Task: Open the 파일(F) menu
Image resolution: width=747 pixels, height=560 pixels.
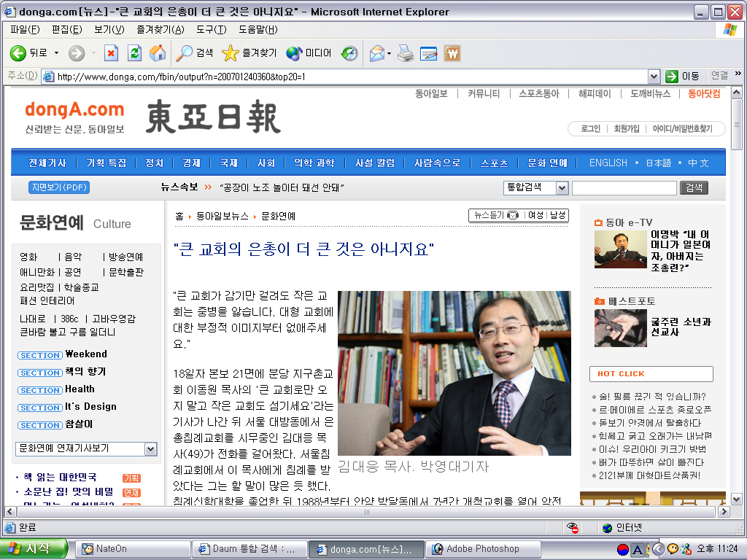Action: tap(25, 29)
